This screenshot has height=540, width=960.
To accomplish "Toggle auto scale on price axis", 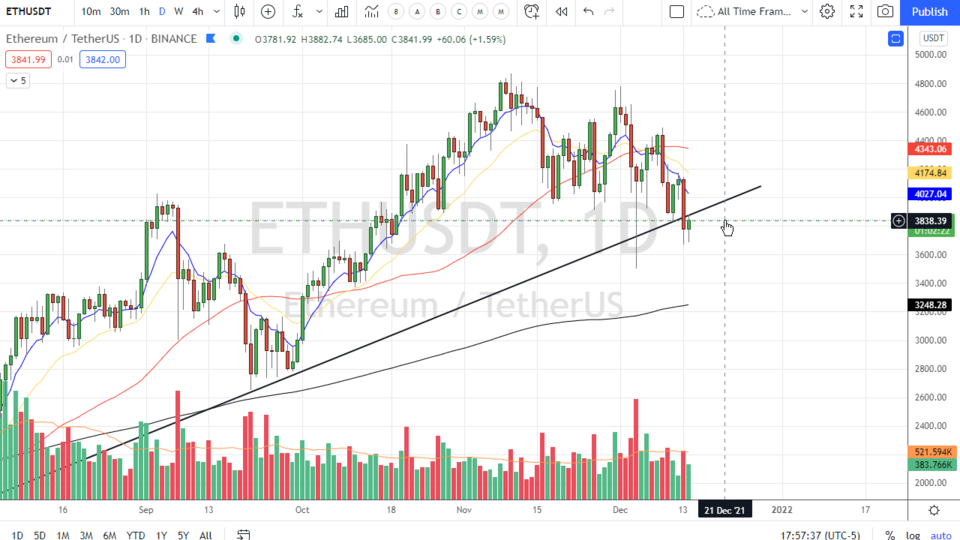I will [941, 535].
